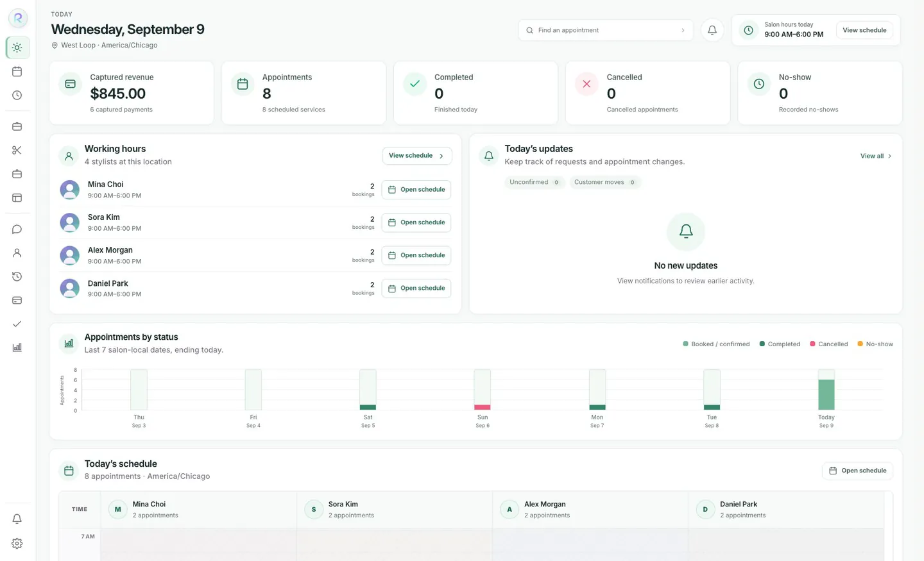The image size is (924, 561).
Task: Expand the chevron in the appointment search field
Action: (683, 30)
